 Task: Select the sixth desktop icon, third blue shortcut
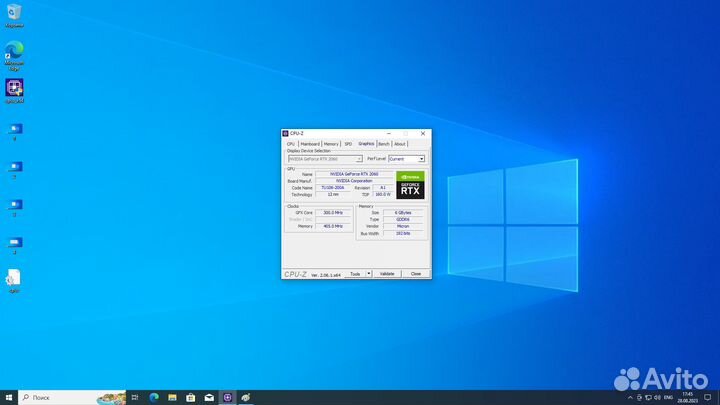point(15,205)
